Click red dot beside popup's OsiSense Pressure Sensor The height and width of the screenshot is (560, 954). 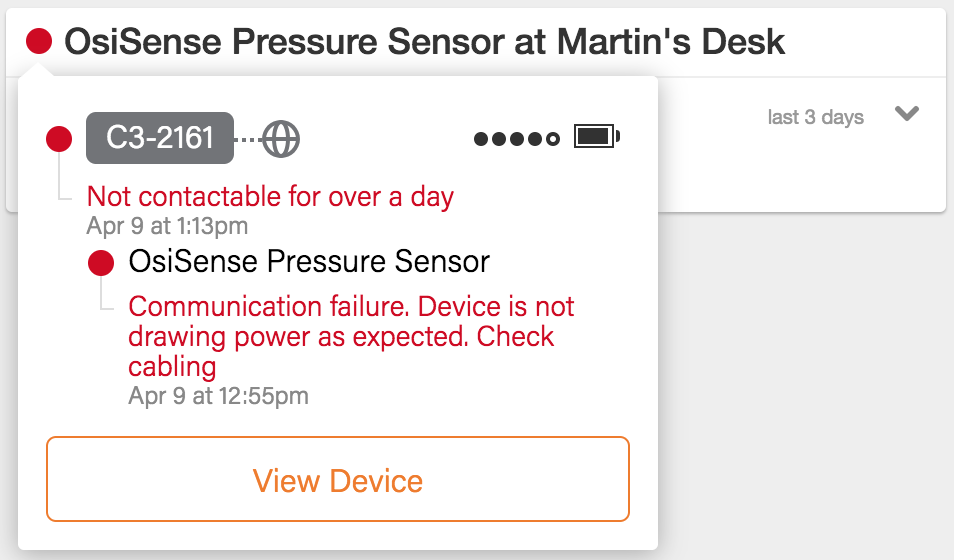[x=101, y=263]
